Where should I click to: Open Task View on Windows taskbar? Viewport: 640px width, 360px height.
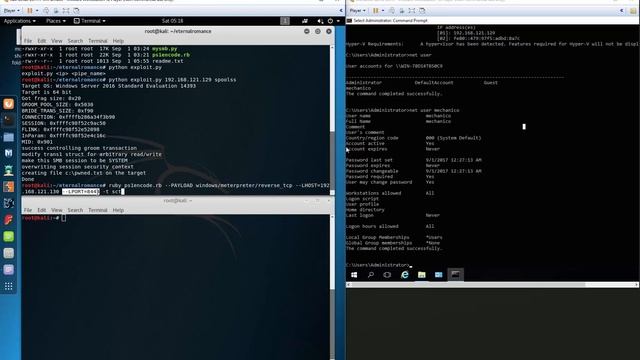(x=387, y=275)
